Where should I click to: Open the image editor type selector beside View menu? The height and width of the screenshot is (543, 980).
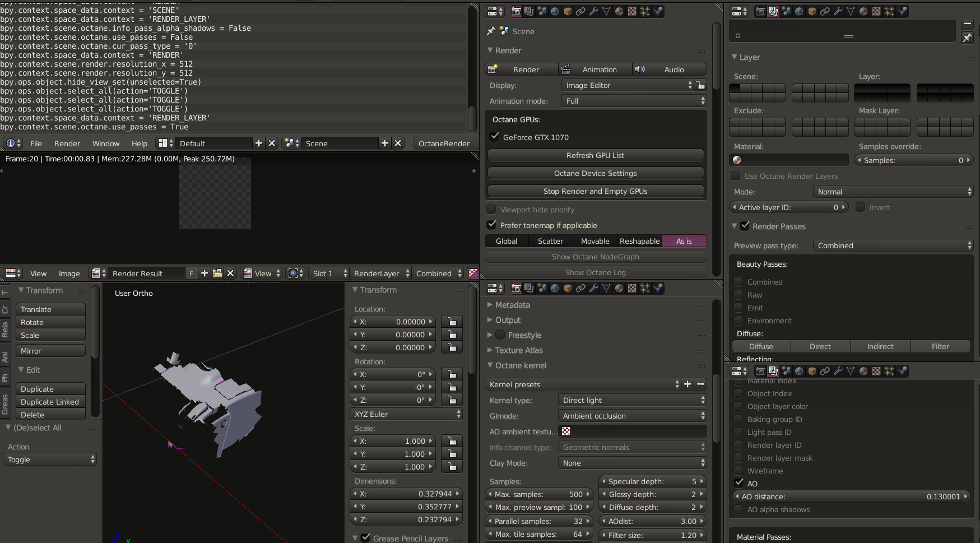[x=13, y=273]
